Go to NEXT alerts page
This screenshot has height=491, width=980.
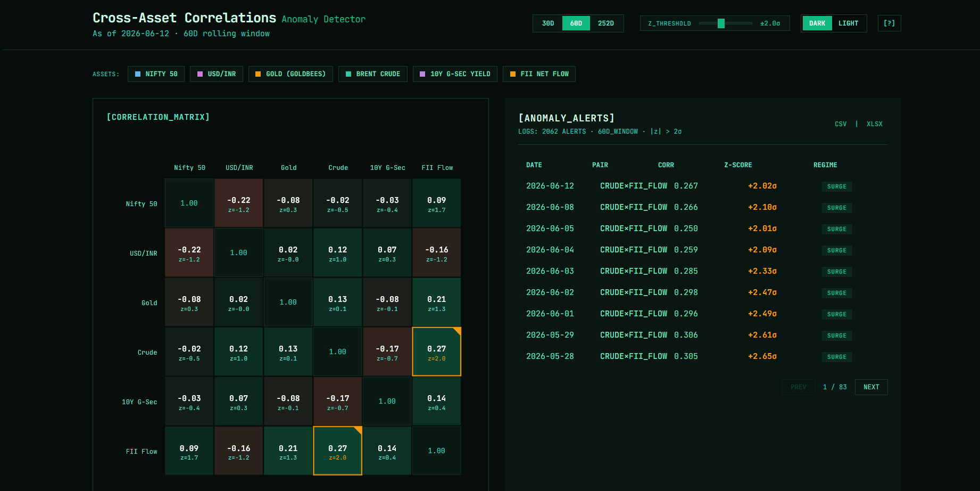coord(871,387)
